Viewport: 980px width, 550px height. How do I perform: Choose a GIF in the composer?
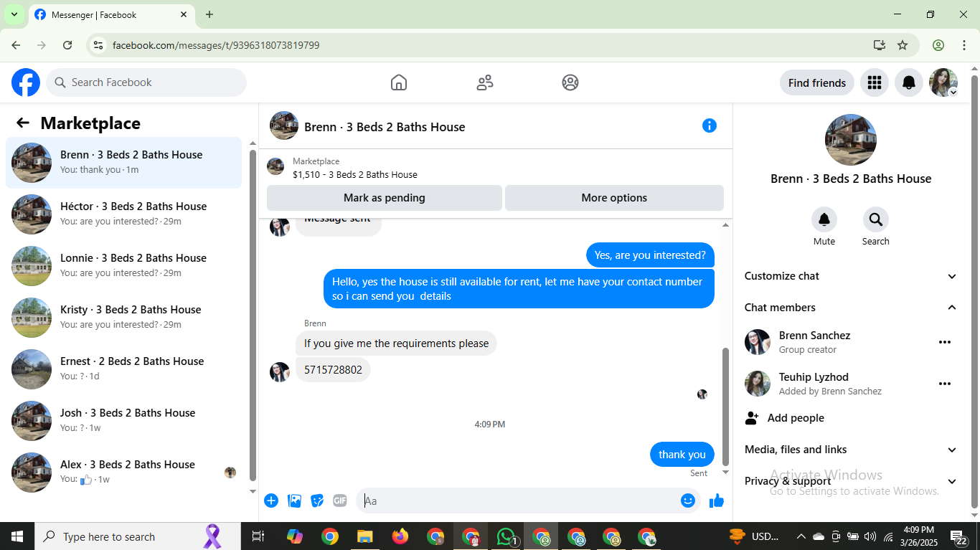click(340, 501)
